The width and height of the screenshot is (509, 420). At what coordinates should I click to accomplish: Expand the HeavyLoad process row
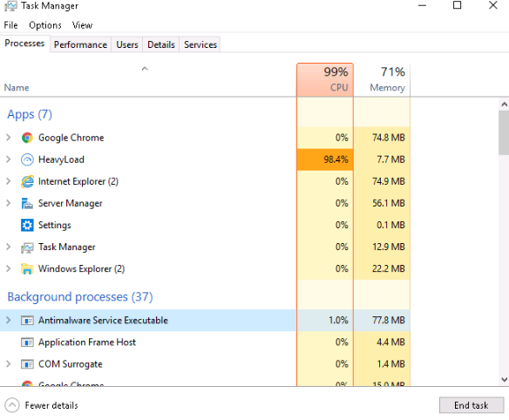click(9, 159)
